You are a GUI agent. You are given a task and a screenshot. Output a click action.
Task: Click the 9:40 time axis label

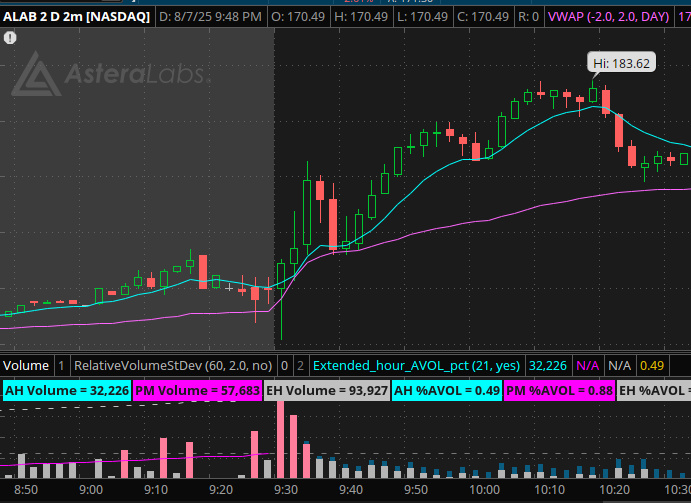[x=351, y=490]
